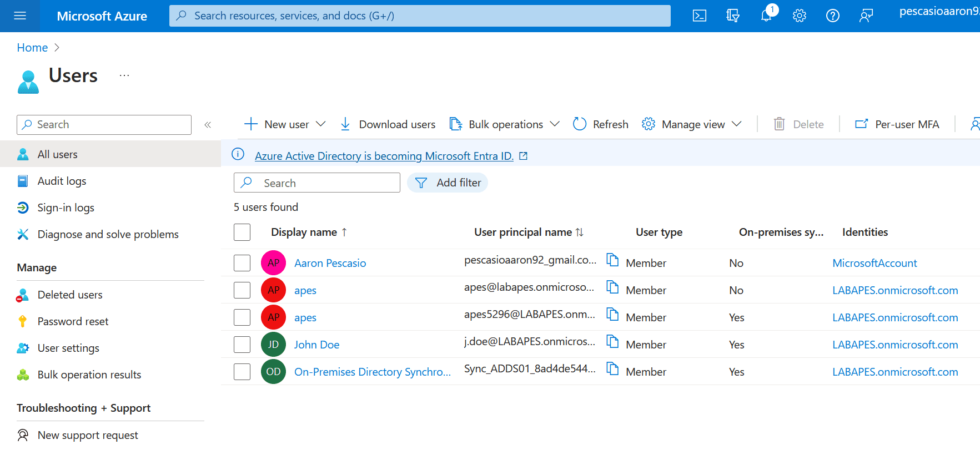Tick the checkbox for Aaron Pescasio
The width and height of the screenshot is (980, 455).
[242, 263]
